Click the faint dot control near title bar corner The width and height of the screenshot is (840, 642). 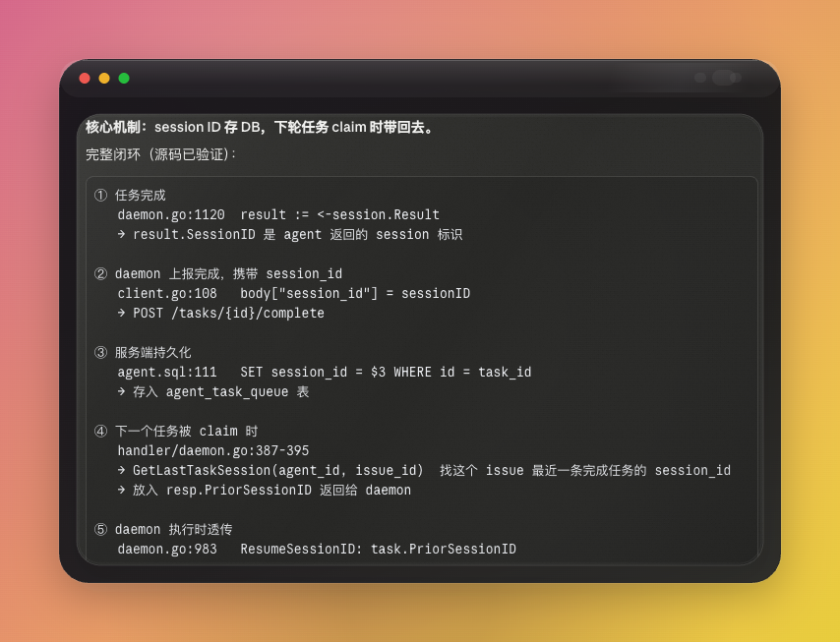pos(700,77)
